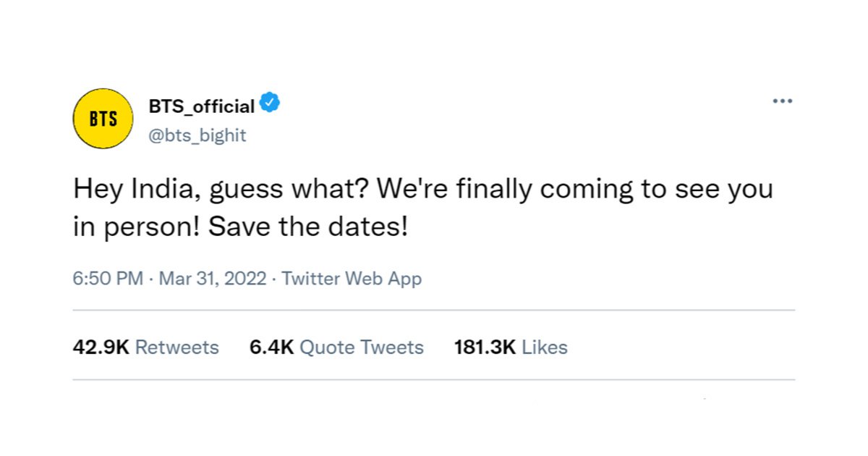Click the 181.3K like count number
The image size is (868, 456).
485,347
